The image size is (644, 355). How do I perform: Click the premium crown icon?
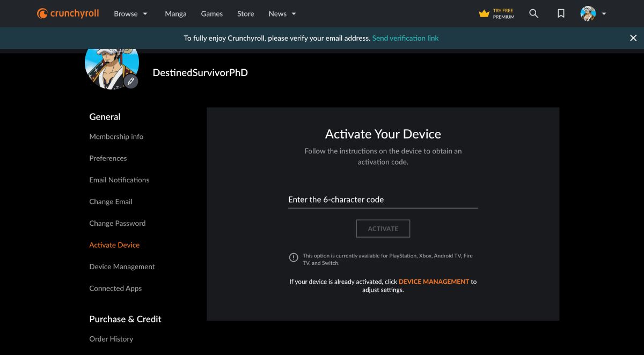(x=484, y=14)
